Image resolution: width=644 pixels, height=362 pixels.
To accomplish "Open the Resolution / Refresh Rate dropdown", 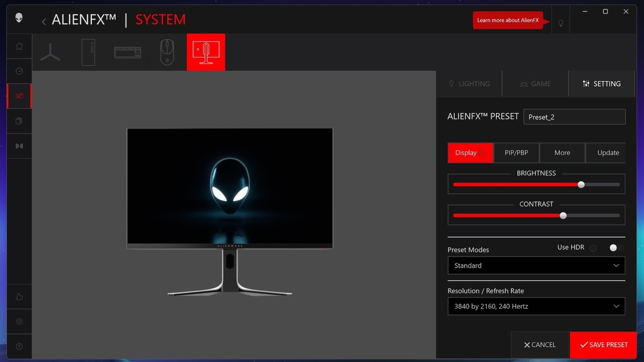I will [x=537, y=306].
